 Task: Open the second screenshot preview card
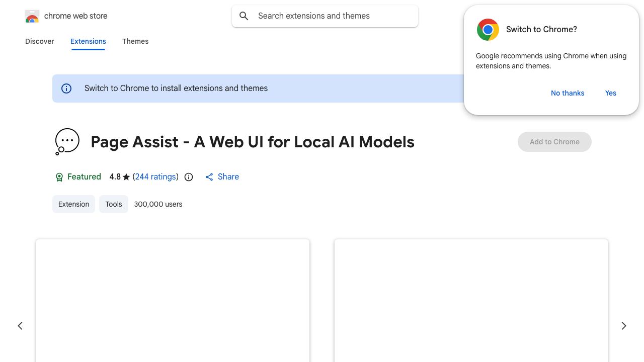[x=471, y=301]
